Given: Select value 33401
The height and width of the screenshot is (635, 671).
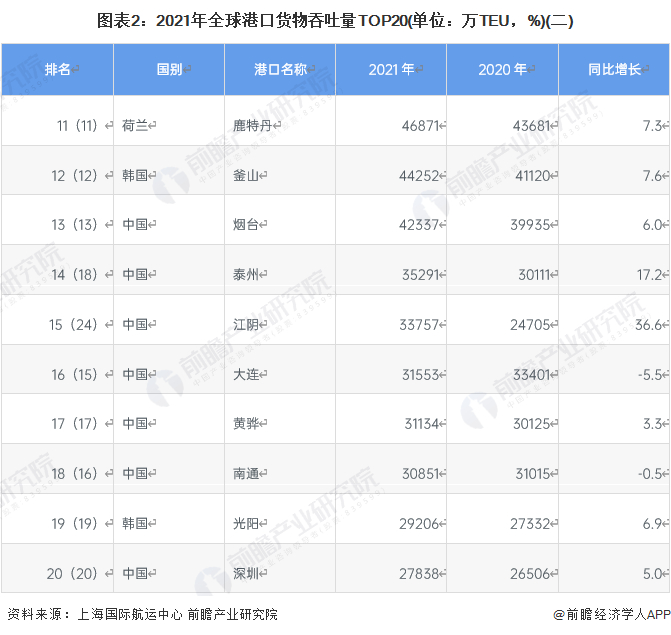Looking at the screenshot, I should pos(532,375).
